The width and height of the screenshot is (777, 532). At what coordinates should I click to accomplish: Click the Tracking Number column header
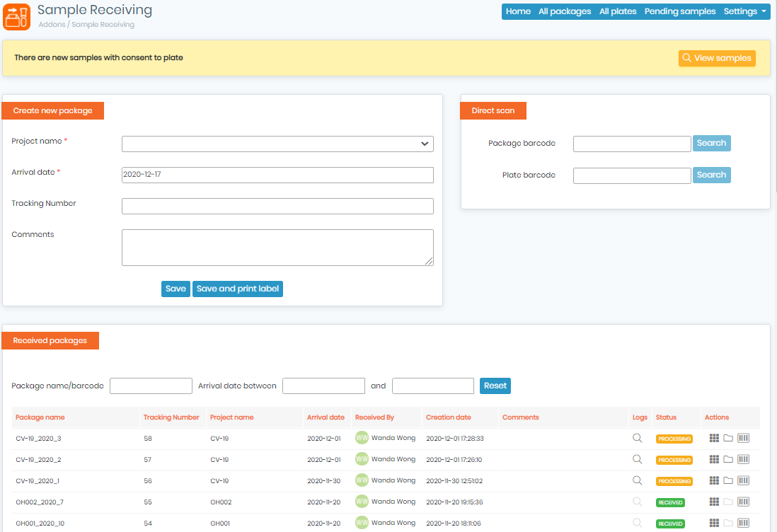coord(171,417)
